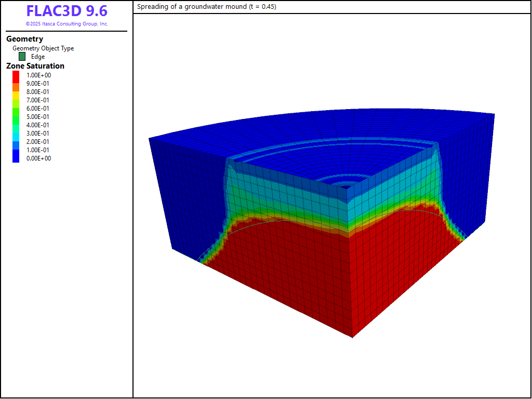This screenshot has width=532, height=399.
Task: Click the 7.00E-01 legend value
Action: coord(39,100)
